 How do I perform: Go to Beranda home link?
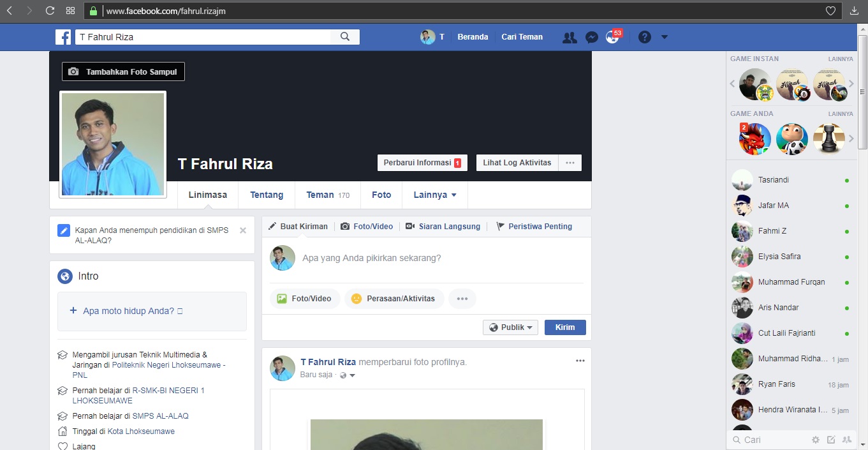pos(473,37)
